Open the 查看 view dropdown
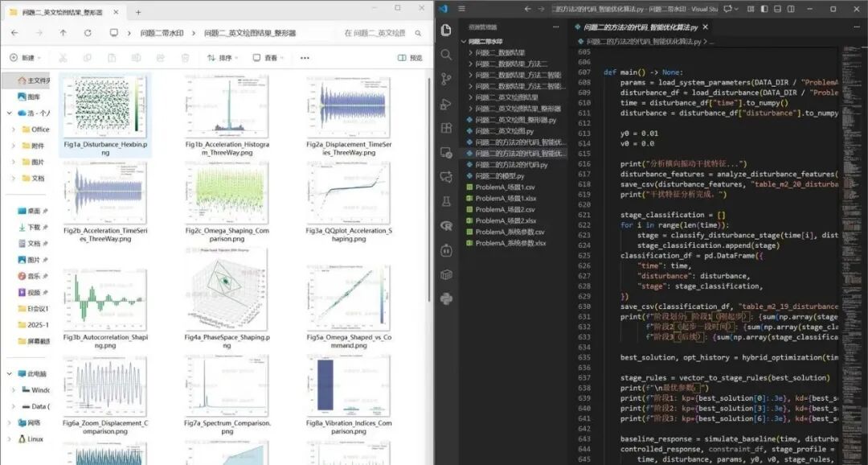This screenshot has height=465, width=868. pyautogui.click(x=268, y=58)
